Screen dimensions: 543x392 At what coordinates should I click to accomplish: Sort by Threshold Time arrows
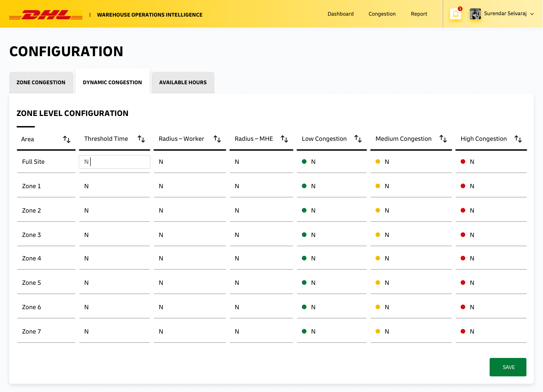click(141, 139)
